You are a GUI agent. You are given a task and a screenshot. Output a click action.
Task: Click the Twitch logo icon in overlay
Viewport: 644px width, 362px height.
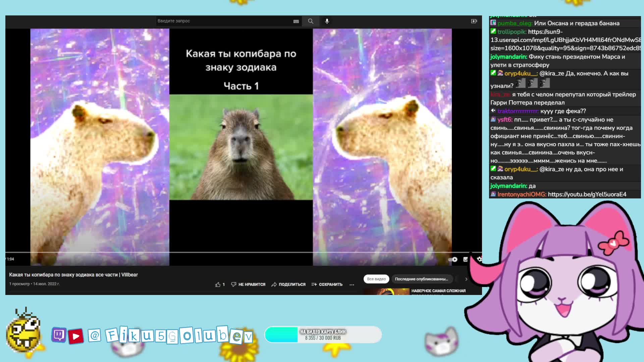[x=59, y=335]
